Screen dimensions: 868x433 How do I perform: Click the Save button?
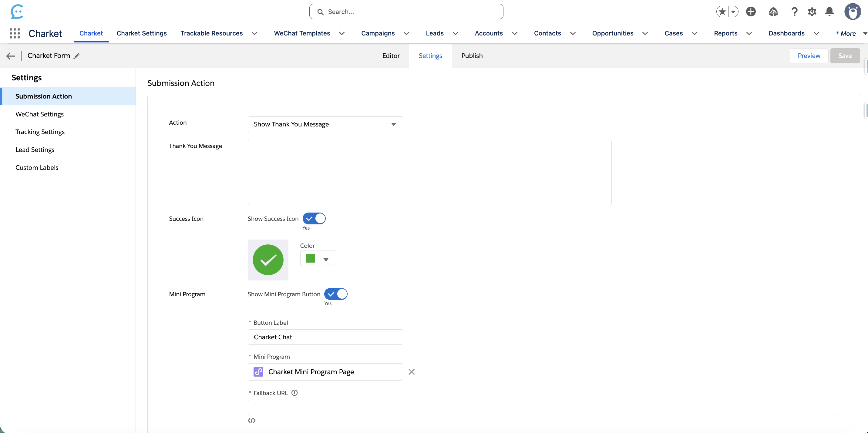pyautogui.click(x=845, y=56)
